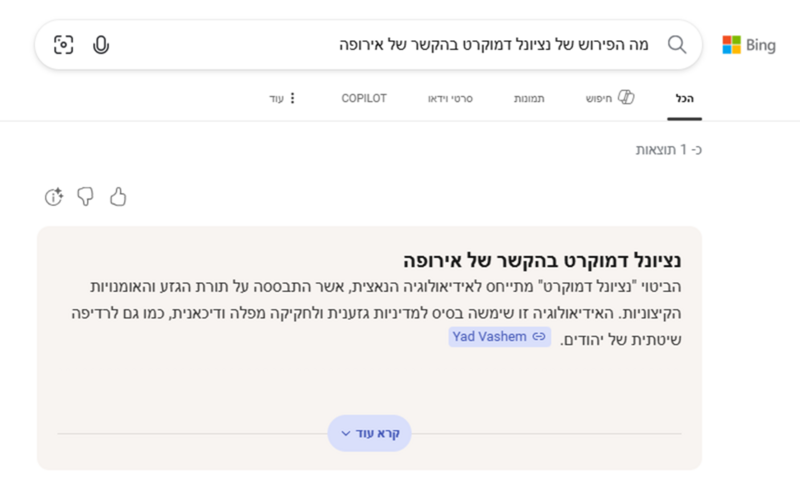Expand answer with קרא עוד button
800x487 pixels.
[369, 433]
